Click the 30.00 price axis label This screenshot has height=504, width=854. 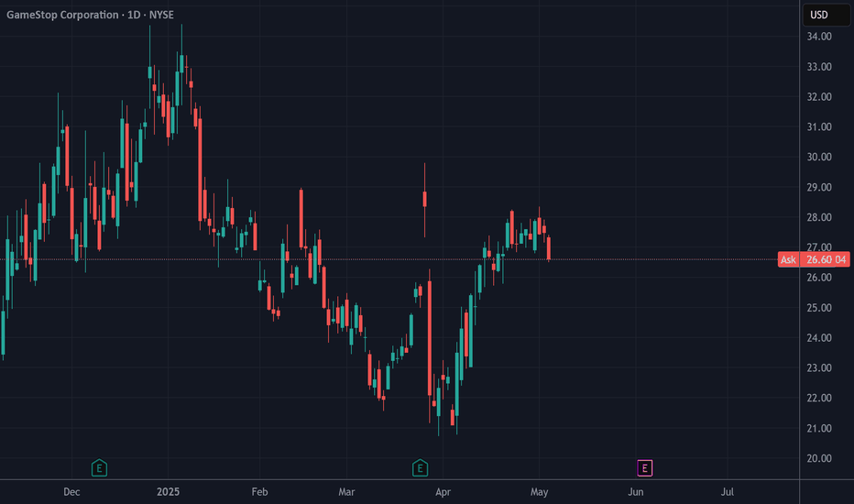pos(819,157)
